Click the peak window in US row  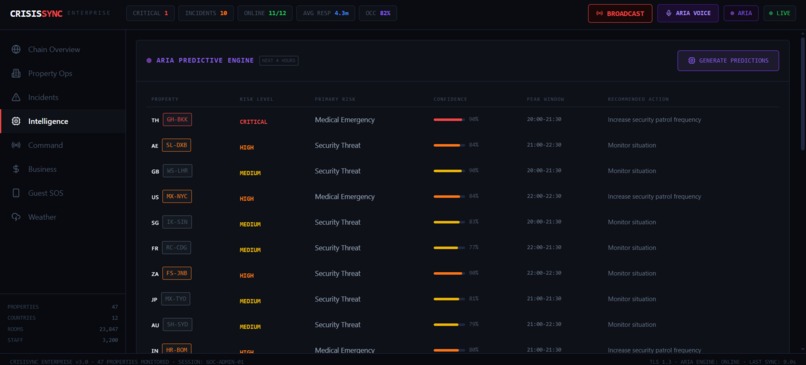(544, 196)
